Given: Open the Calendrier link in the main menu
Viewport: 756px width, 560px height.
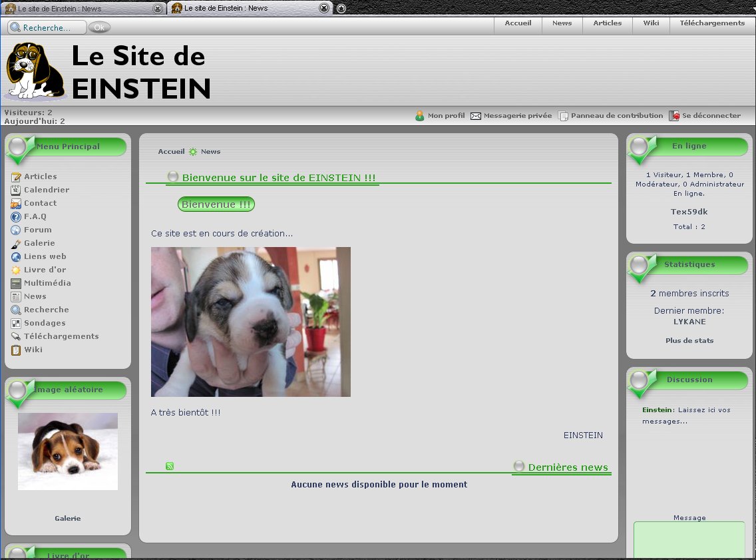Looking at the screenshot, I should coord(47,190).
